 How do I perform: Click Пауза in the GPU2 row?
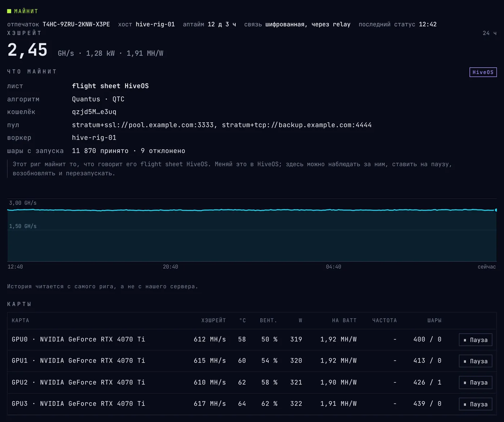point(476,382)
